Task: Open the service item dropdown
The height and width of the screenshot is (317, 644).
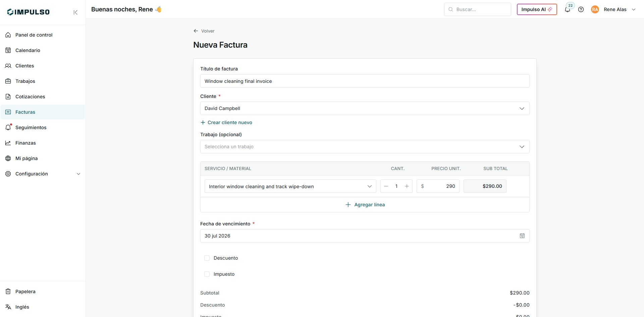Action: click(290, 186)
